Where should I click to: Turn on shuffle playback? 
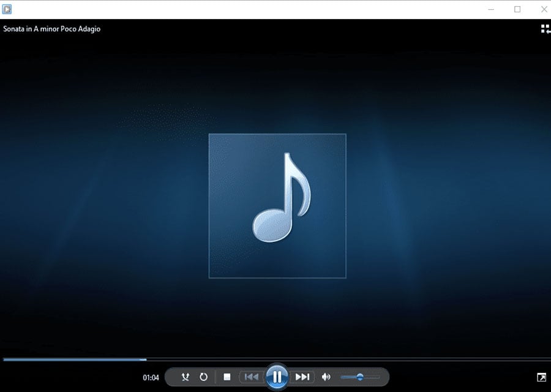[186, 377]
